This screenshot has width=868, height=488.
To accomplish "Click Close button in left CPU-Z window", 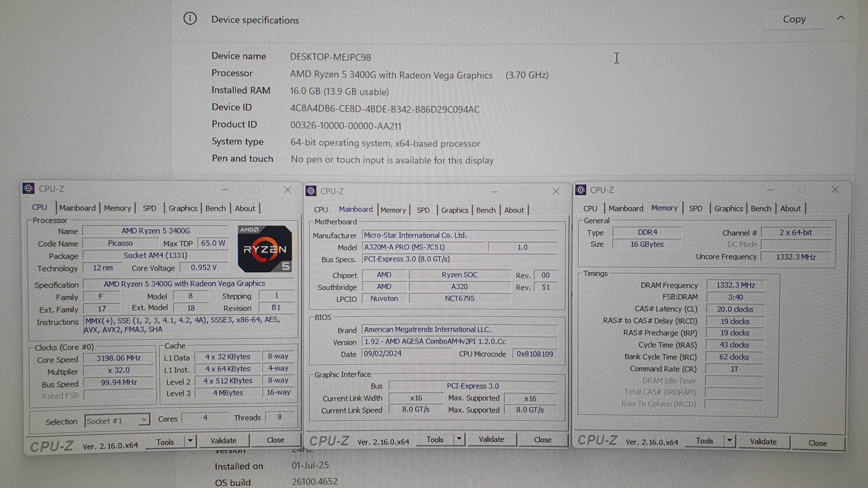I will point(275,440).
